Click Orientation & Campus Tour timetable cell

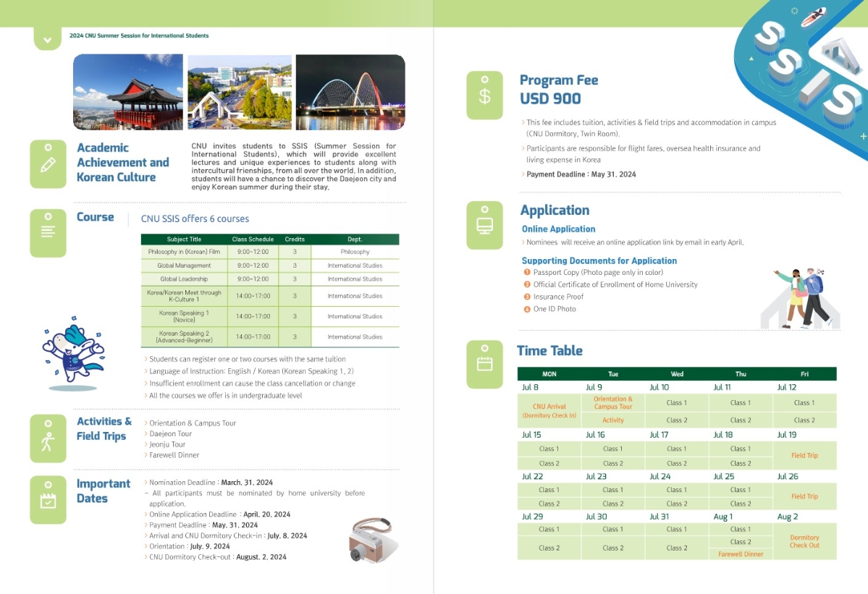click(612, 403)
